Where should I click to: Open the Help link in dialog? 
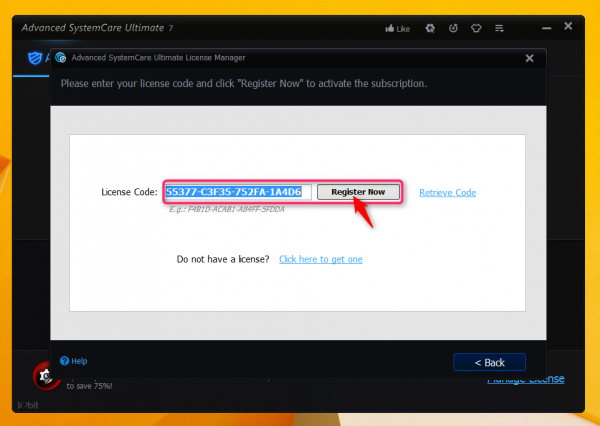[79, 361]
